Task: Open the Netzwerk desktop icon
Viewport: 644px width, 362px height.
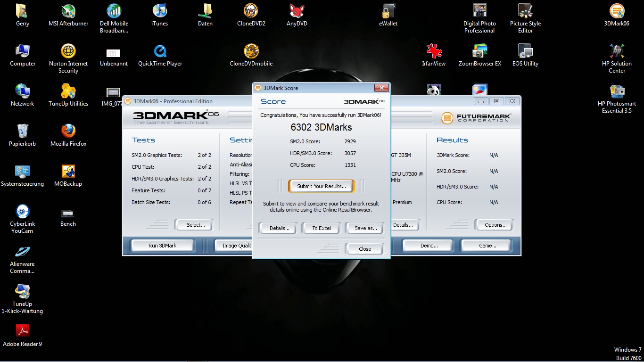Action: tap(23, 95)
